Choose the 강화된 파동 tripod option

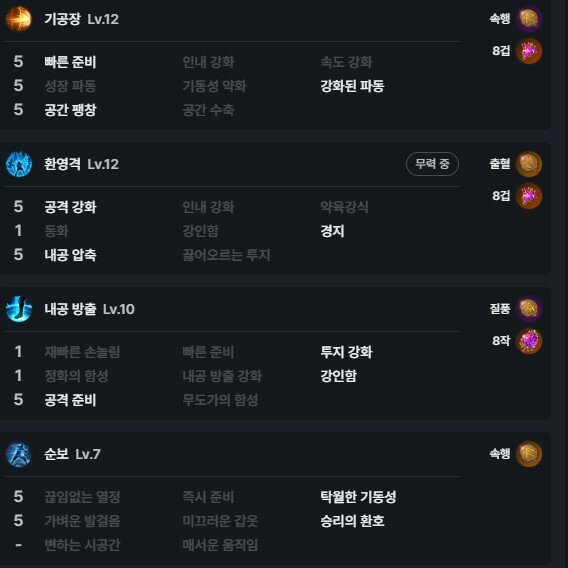[352, 86]
